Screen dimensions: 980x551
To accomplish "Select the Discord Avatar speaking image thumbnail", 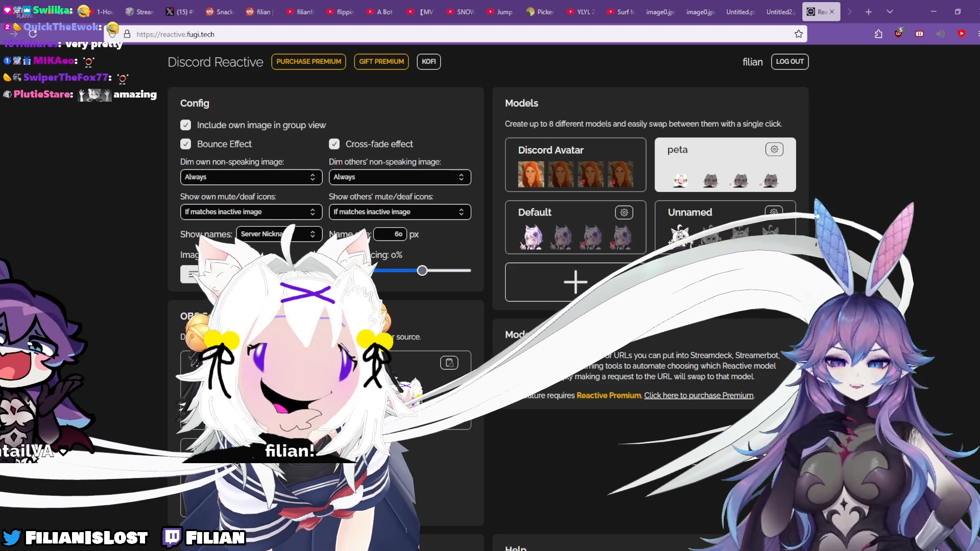I will click(531, 174).
